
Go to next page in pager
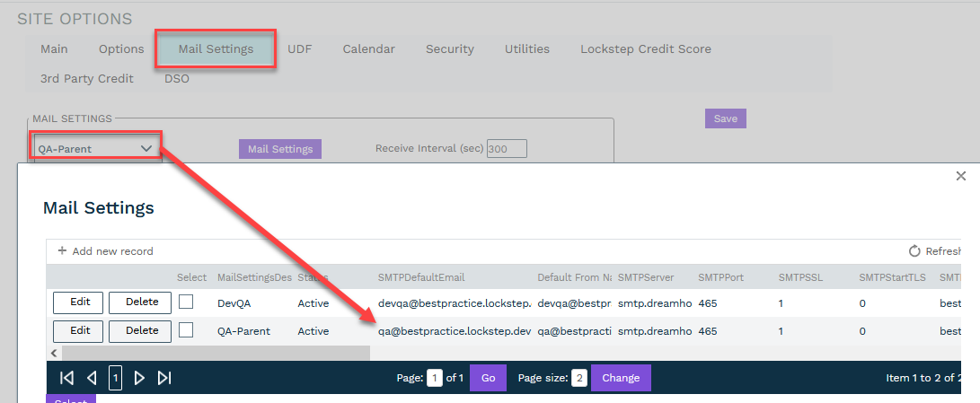pyautogui.click(x=139, y=378)
